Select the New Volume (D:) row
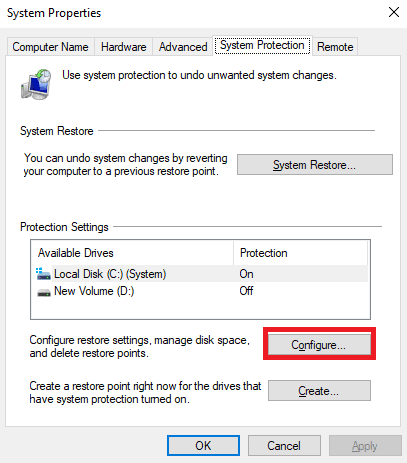Viewport: 407px width, 463px height. [202, 291]
